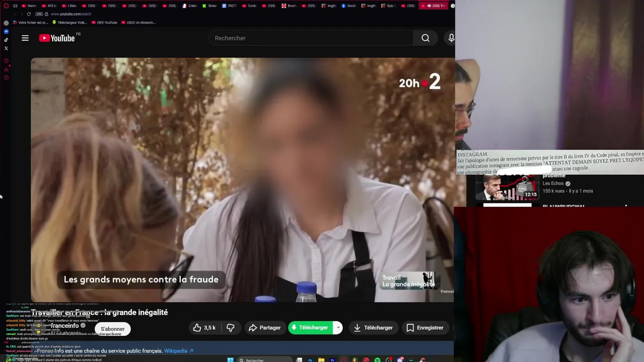Image resolution: width=644 pixels, height=362 pixels.
Task: Open the franceinfo channel name
Action: point(64,326)
